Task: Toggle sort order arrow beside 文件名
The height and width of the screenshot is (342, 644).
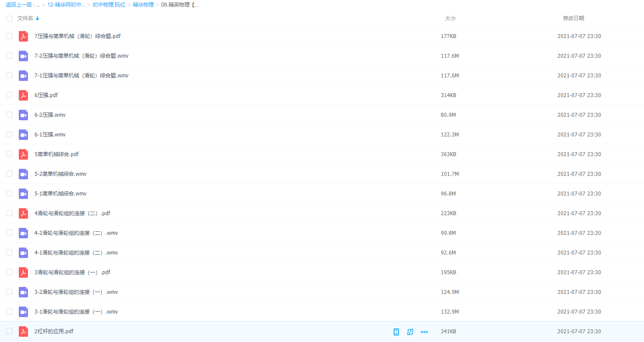Action: pos(38,18)
